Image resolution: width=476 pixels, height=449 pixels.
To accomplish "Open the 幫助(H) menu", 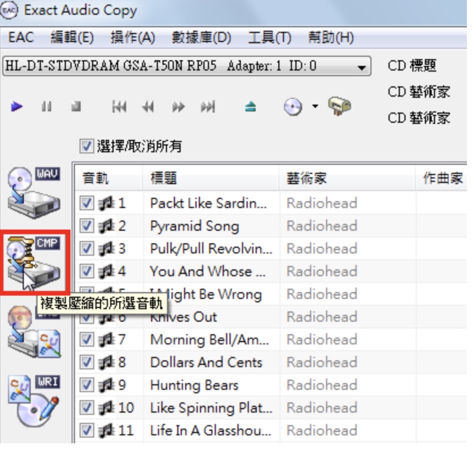I will coord(331,38).
